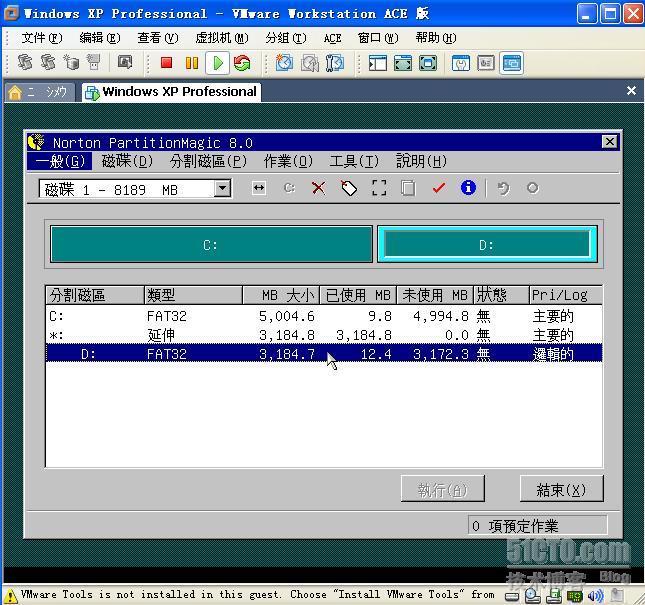Reset the virtual machine with refresh icon
The width and height of the screenshot is (645, 605).
[242, 63]
